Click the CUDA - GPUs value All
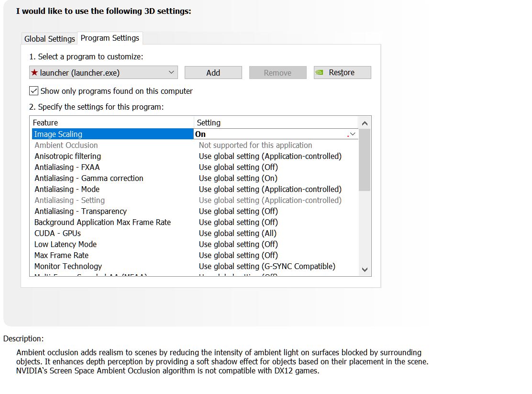 click(x=237, y=233)
